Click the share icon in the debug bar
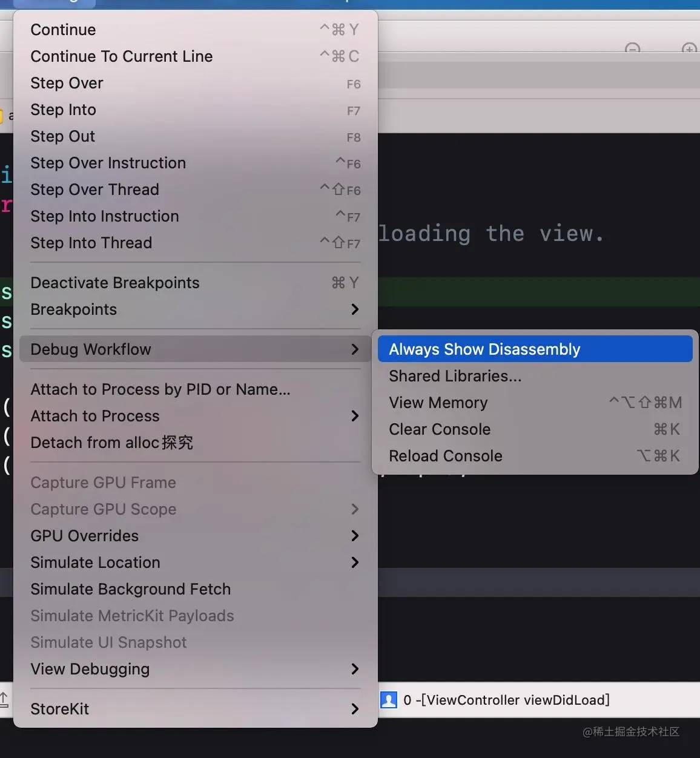 4,699
